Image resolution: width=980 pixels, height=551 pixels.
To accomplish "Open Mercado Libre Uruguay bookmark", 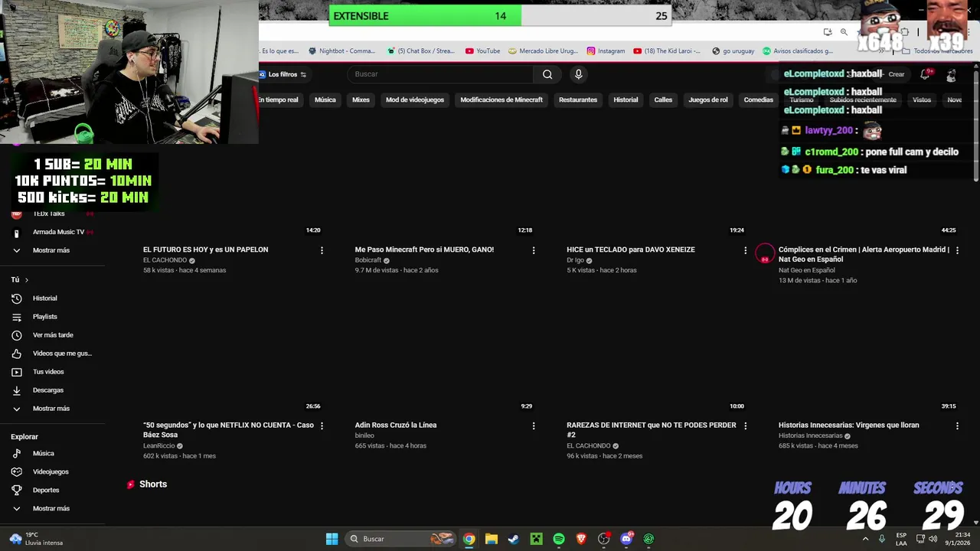I will [542, 51].
